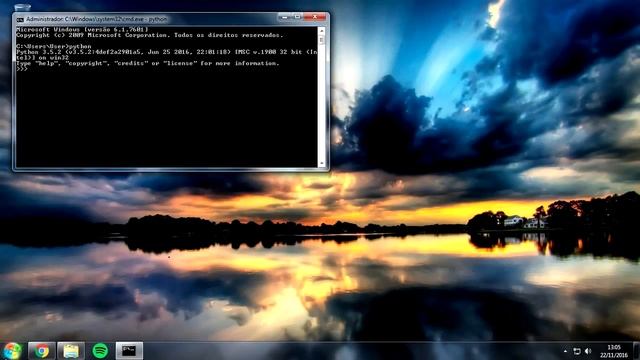Click the 'Python 3.5.2' version line

(167, 52)
